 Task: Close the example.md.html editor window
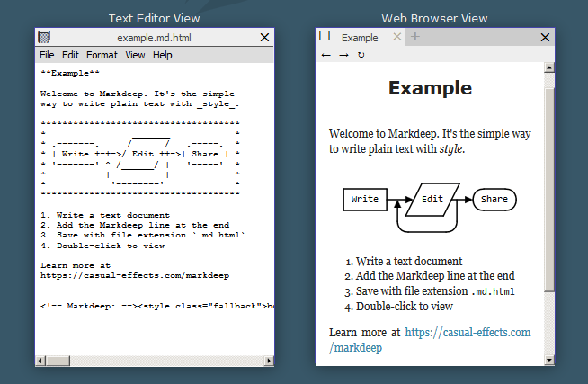pyautogui.click(x=264, y=38)
